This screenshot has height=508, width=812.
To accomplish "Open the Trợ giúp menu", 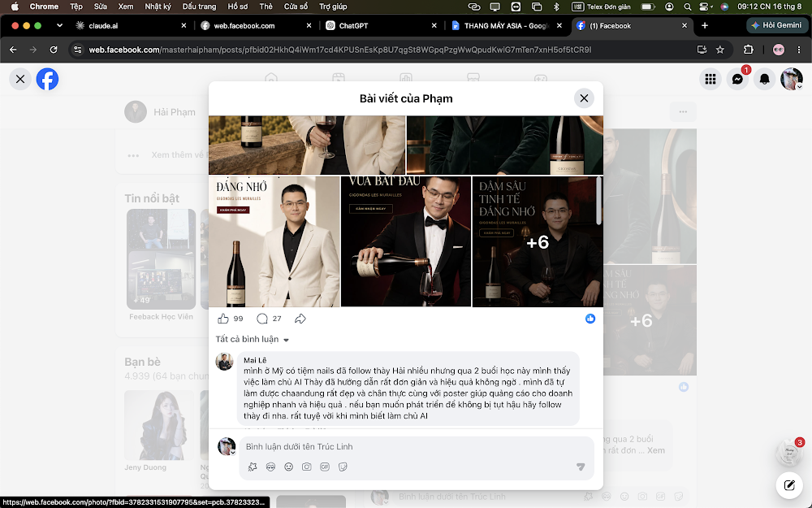I will click(x=333, y=7).
